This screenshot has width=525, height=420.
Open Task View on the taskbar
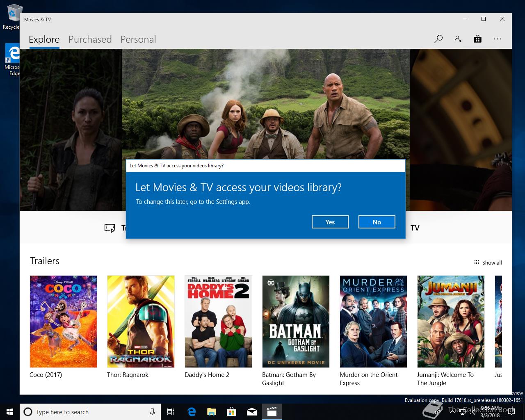tap(171, 412)
